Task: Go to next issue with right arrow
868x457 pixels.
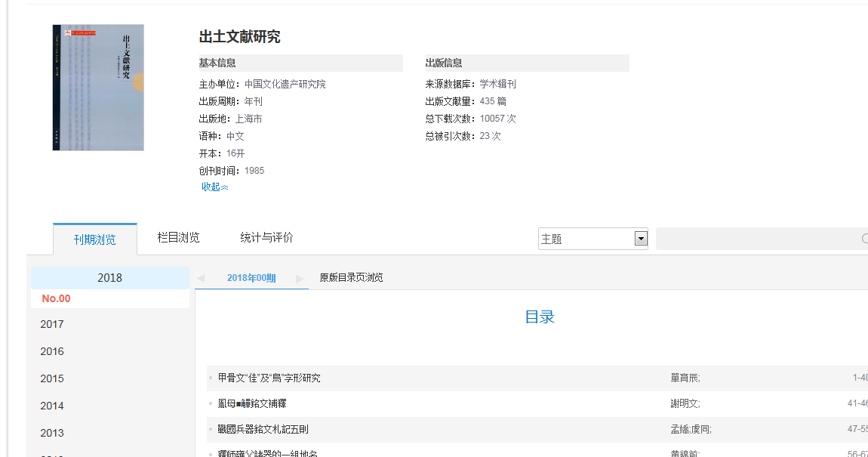Action: (300, 278)
